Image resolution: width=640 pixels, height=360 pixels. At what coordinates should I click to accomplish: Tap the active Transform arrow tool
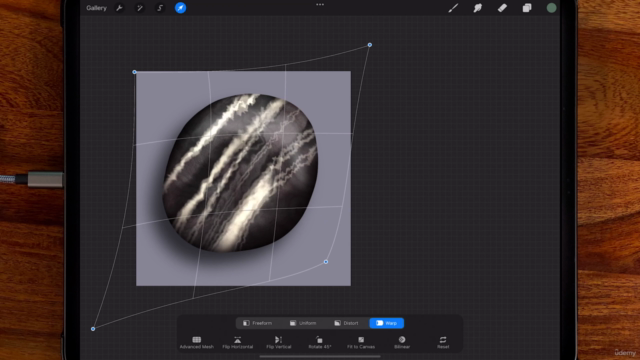click(x=180, y=8)
